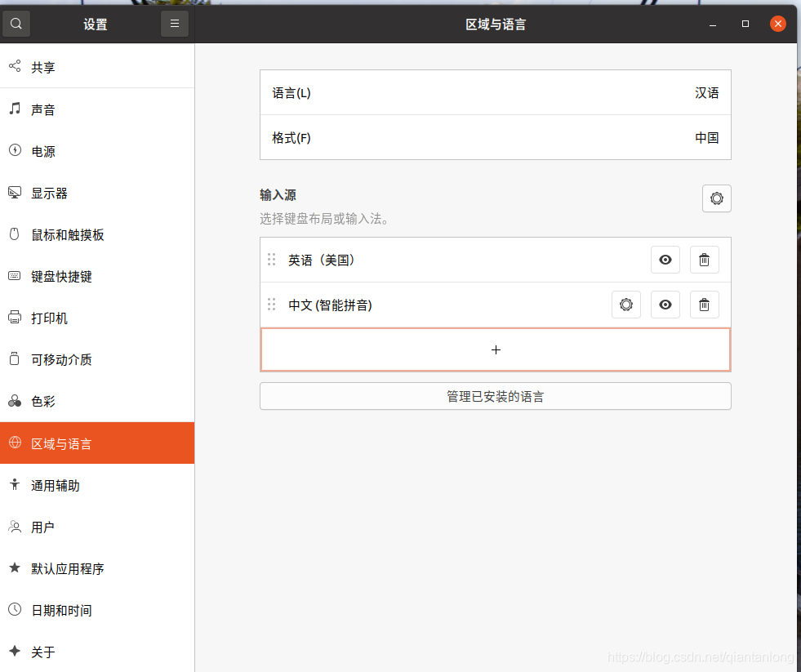This screenshot has height=672, width=801.
Task: Select 关于 in the sidebar
Action: pyautogui.click(x=97, y=652)
